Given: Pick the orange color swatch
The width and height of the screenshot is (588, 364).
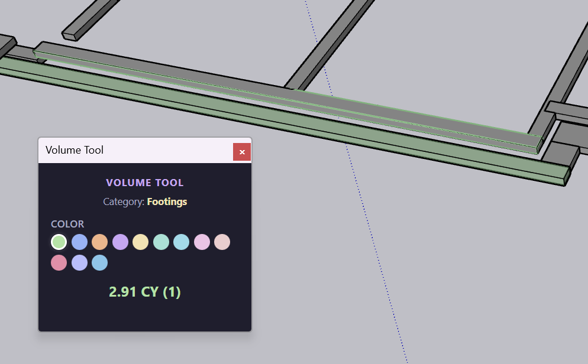Looking at the screenshot, I should pos(99,242).
